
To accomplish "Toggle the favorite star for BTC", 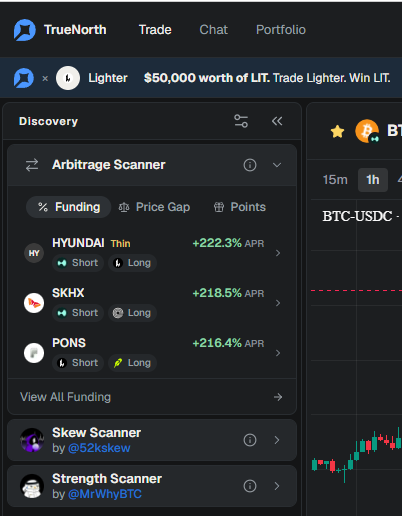I will (337, 131).
